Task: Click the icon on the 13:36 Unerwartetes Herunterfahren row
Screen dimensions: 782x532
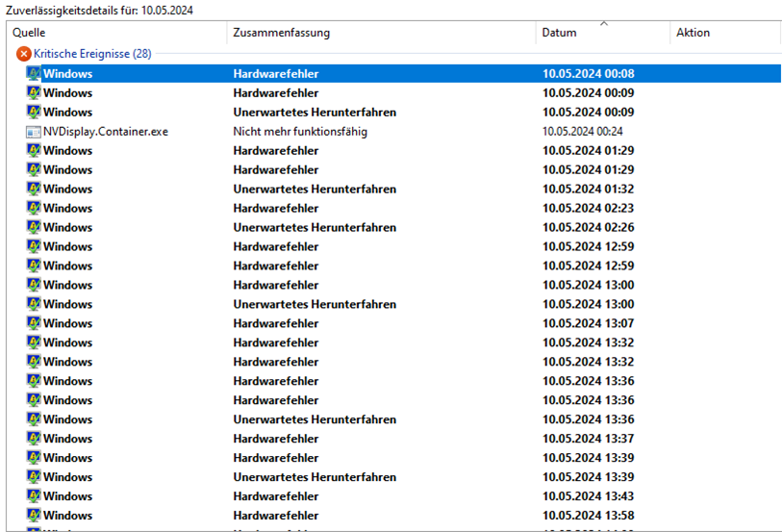Action: (x=34, y=419)
